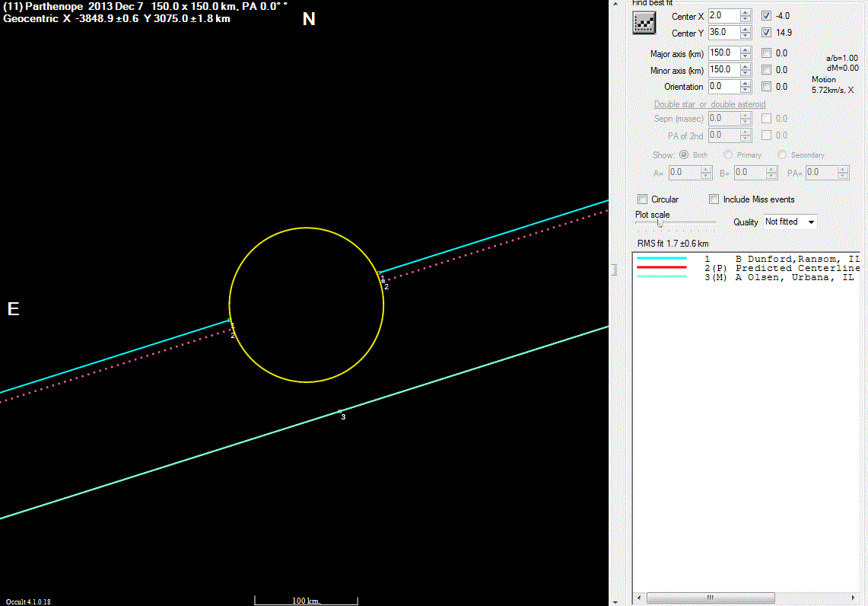Click the Center X value field
Screen dimensions: 868x606
pyautogui.click(x=724, y=15)
